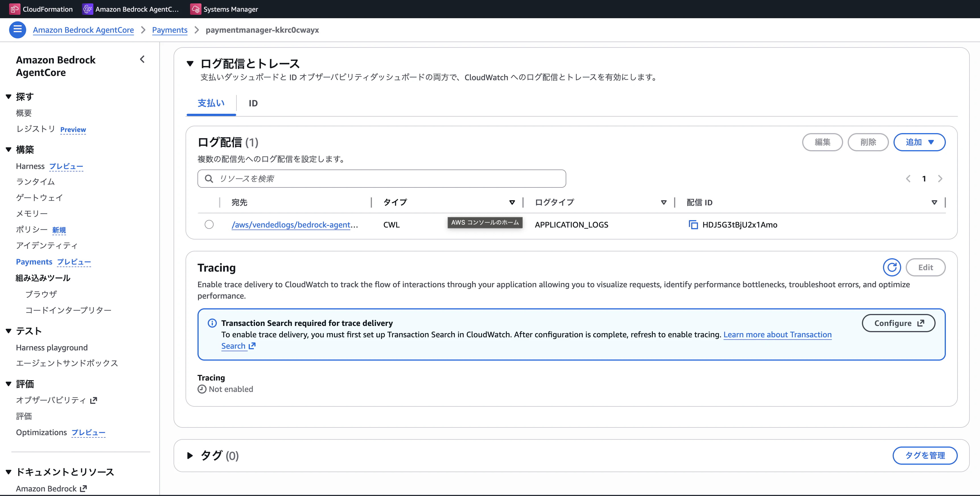Open コードインタープリター built-in tool
This screenshot has width=980, height=496.
tap(69, 310)
